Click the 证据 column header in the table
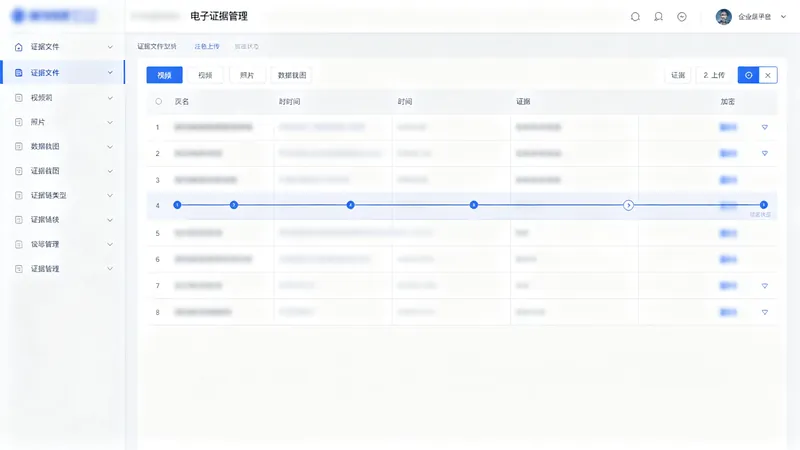 pos(523,102)
